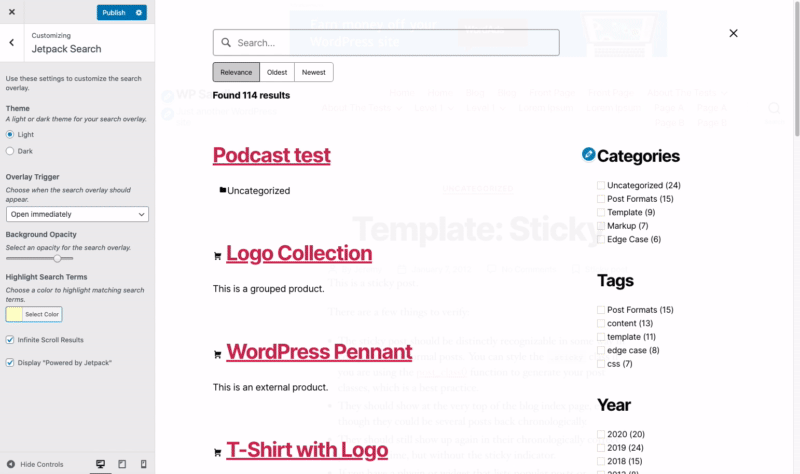The image size is (800, 474).
Task: Open the T-Shirt with Logo result
Action: coord(307,450)
